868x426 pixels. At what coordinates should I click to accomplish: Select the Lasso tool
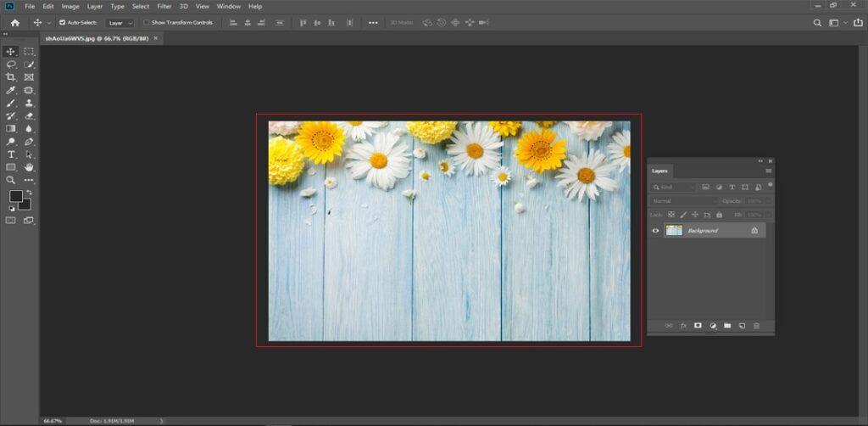(x=10, y=64)
